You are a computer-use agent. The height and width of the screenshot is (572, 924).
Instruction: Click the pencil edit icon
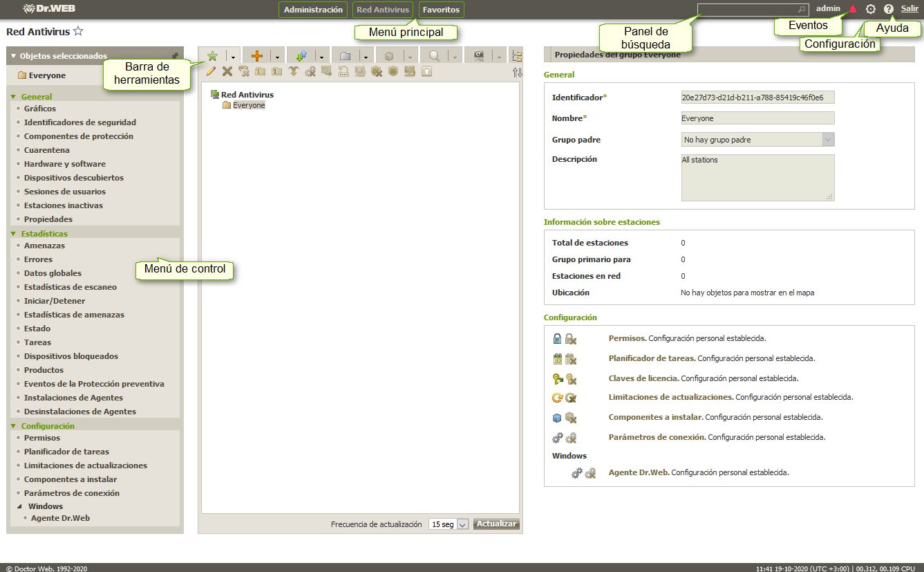click(211, 71)
